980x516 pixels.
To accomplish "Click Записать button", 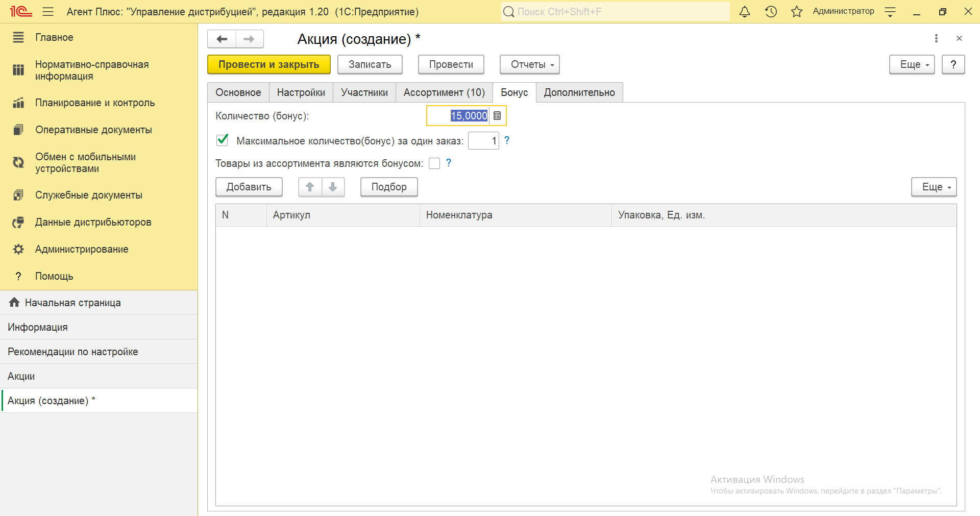I will (370, 64).
